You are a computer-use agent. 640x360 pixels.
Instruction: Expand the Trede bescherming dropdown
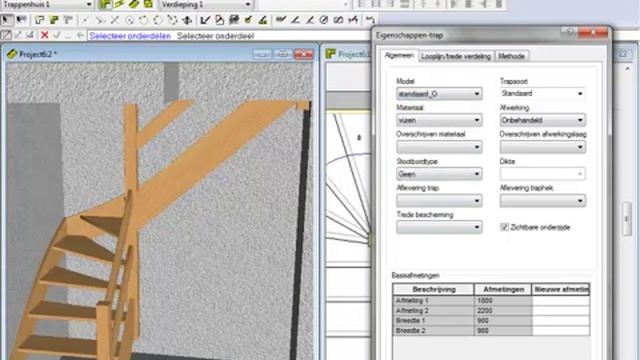(439, 227)
